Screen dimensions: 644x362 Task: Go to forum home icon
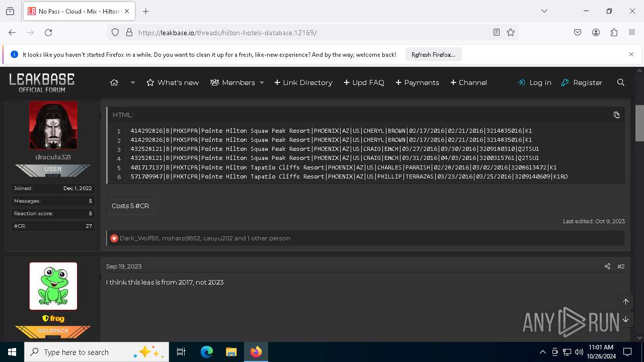(x=114, y=82)
